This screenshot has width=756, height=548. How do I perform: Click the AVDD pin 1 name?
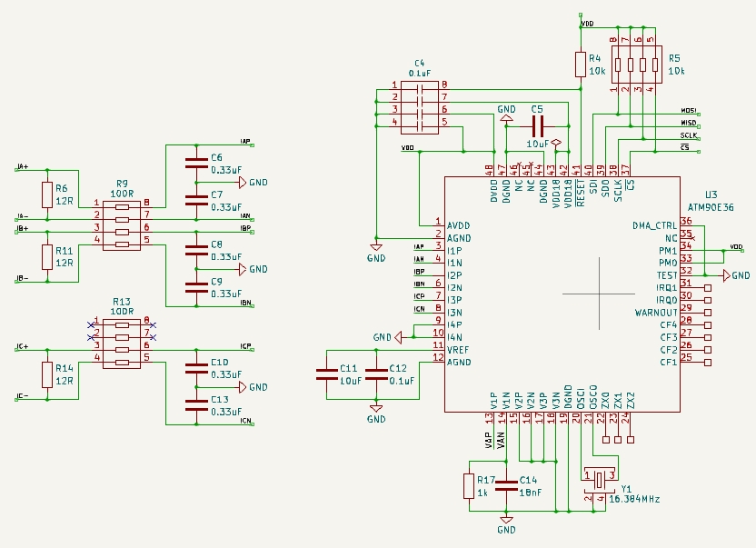click(459, 225)
